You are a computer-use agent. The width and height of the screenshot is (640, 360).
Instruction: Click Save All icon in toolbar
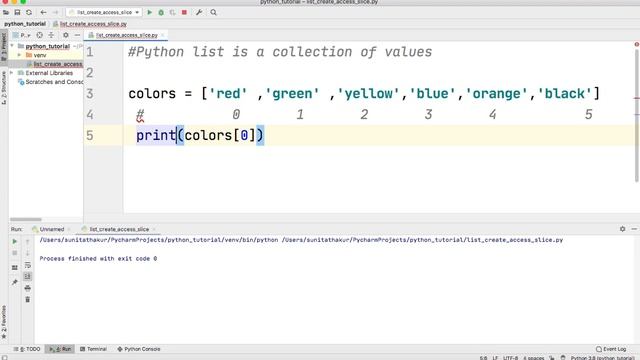[17, 13]
